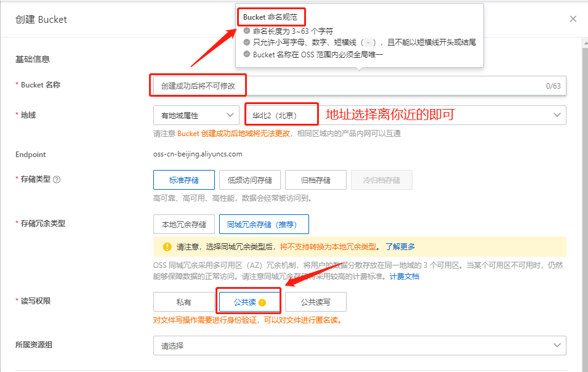Expand the 华北2（北京）region dropdown
Screen dimensions: 588x372
pyautogui.click(x=405, y=115)
